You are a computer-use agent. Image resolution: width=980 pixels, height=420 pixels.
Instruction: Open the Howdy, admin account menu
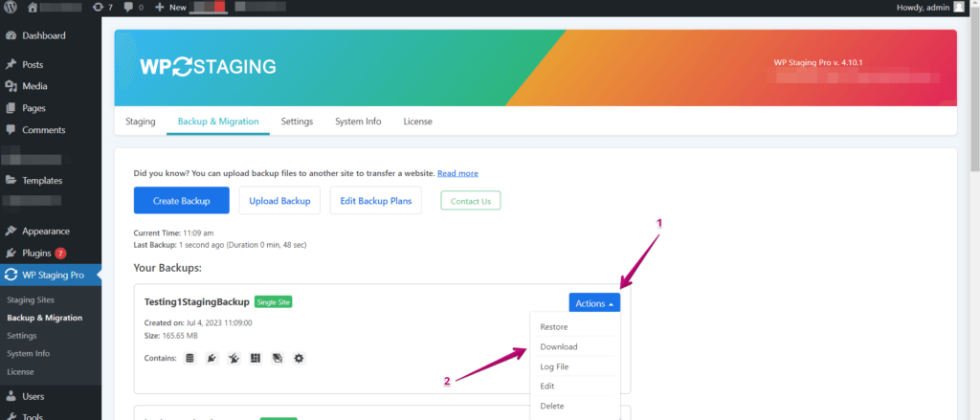[x=930, y=8]
